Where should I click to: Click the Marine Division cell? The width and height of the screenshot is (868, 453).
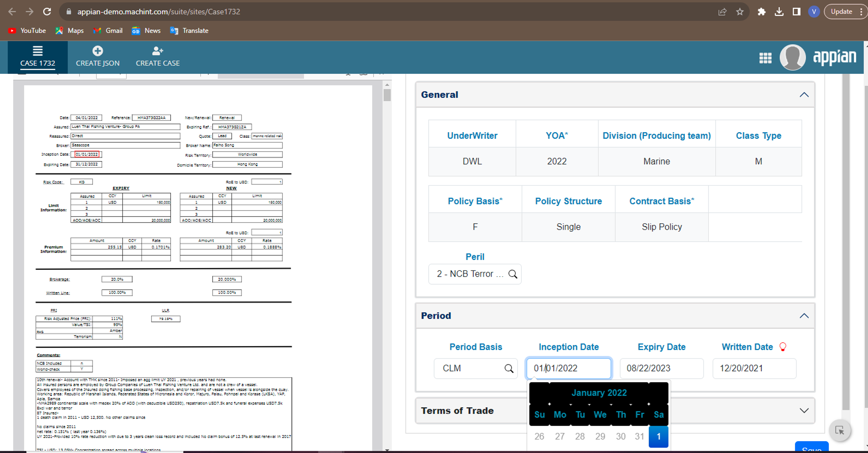coord(656,161)
